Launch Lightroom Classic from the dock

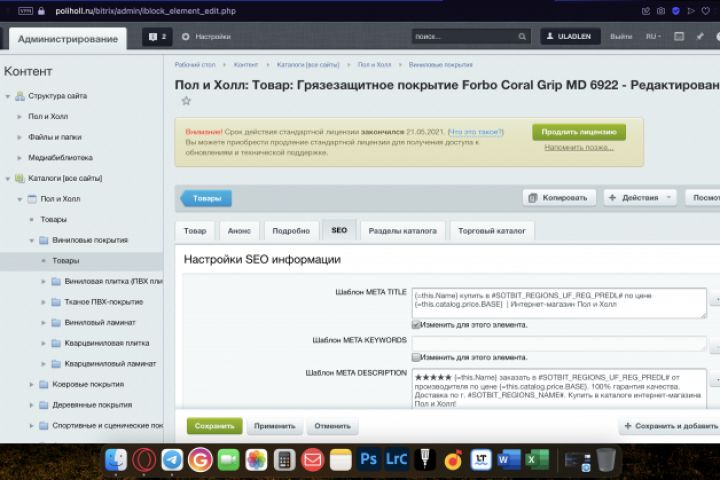pos(397,459)
